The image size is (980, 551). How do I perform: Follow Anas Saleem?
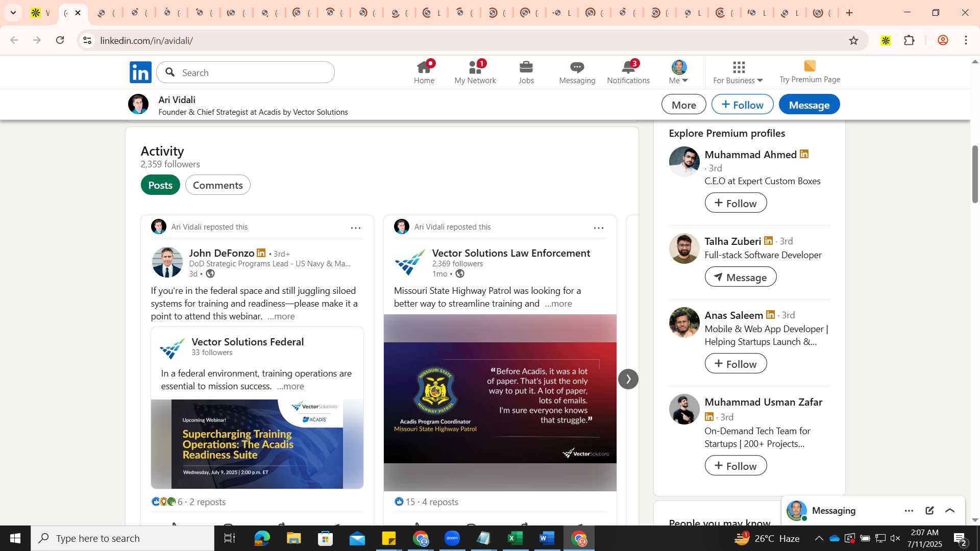click(x=736, y=364)
